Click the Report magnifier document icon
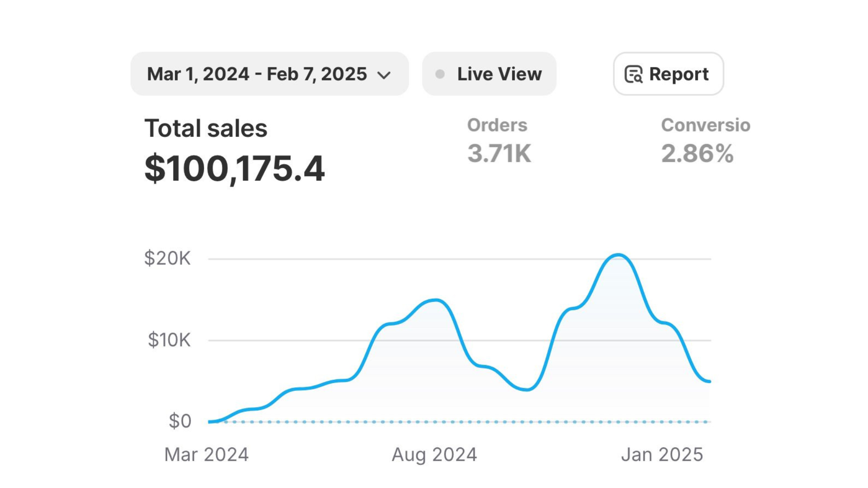The image size is (868, 488). point(633,74)
